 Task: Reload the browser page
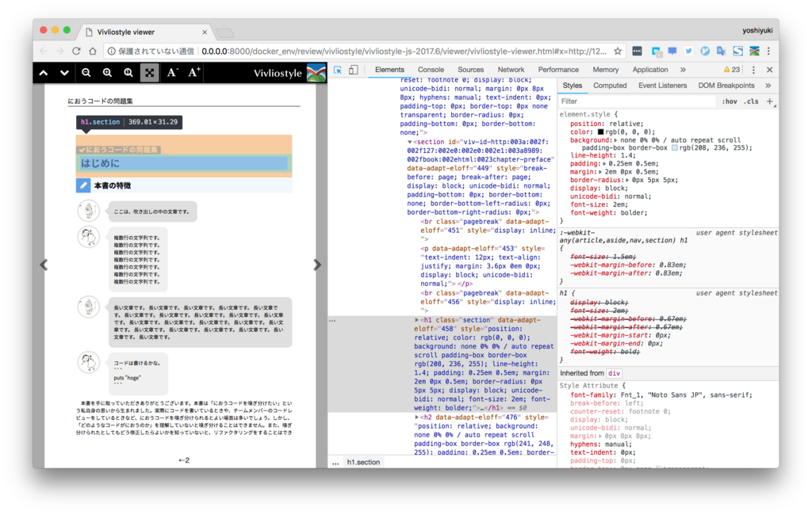[x=76, y=51]
